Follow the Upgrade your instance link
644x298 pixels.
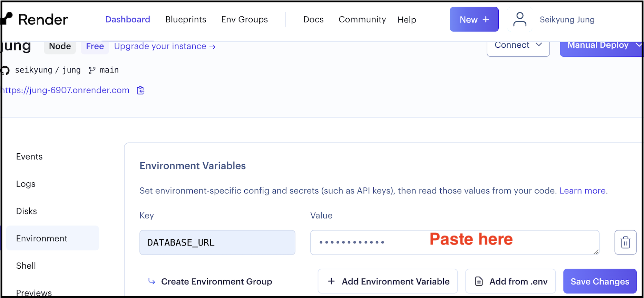click(x=165, y=46)
